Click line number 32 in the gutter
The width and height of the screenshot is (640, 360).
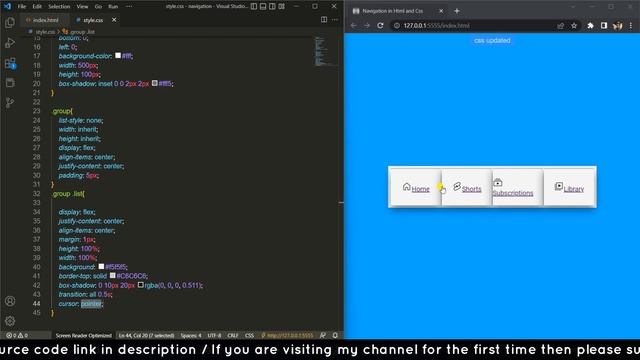(37, 194)
